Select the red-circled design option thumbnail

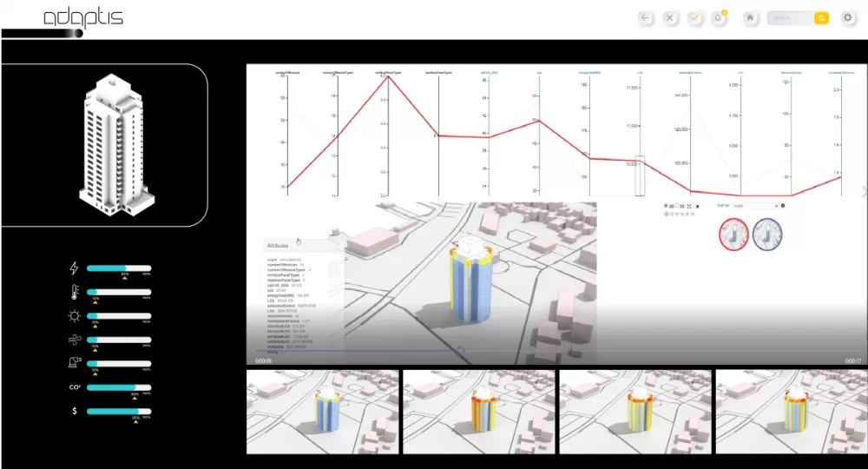734,234
